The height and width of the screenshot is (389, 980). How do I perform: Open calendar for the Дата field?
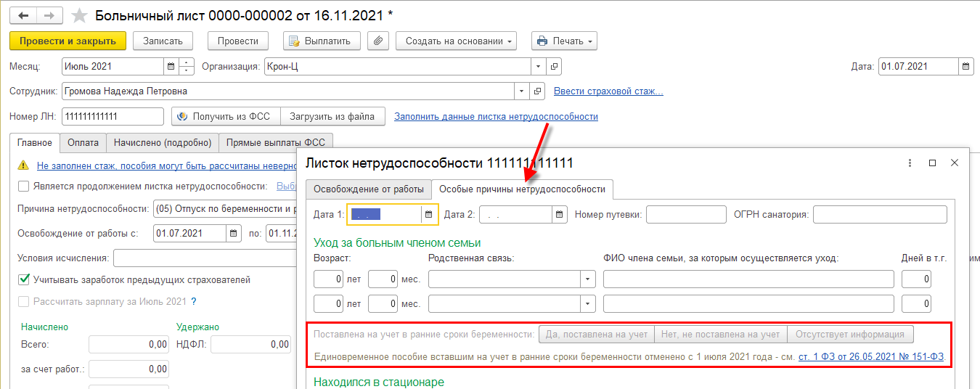966,66
